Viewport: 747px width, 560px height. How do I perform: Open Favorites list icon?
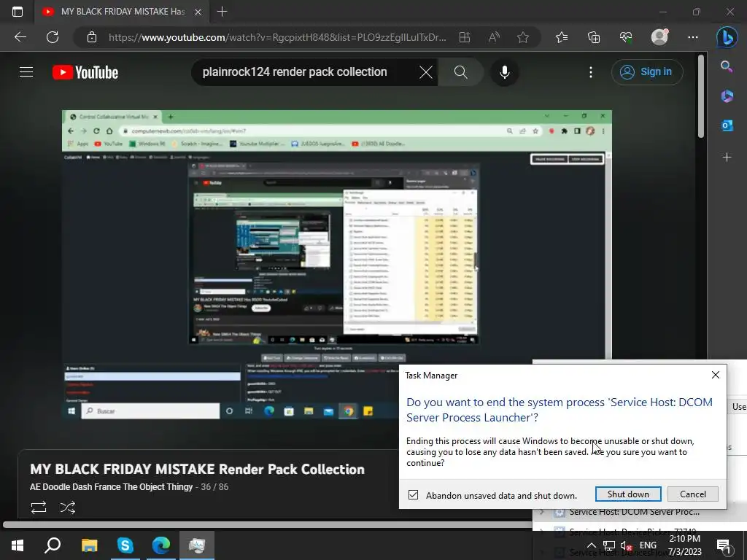tap(562, 37)
